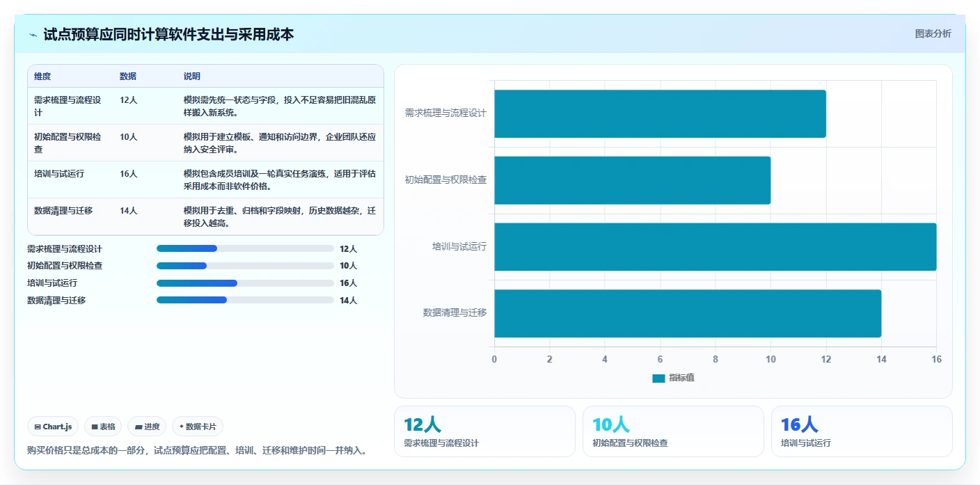Image resolution: width=980 pixels, height=485 pixels.
Task: Click the 数据卡片 tag chip
Action: (198, 427)
